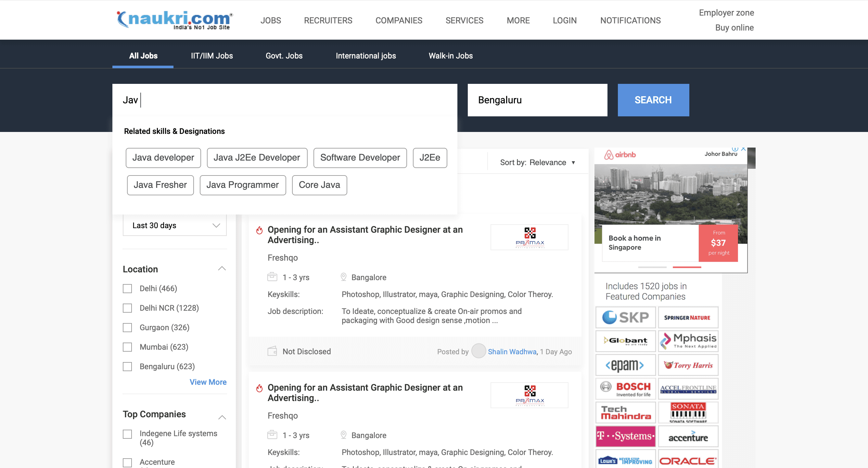Switch to the Walk-in Jobs tab
This screenshot has height=468, width=868.
451,56
